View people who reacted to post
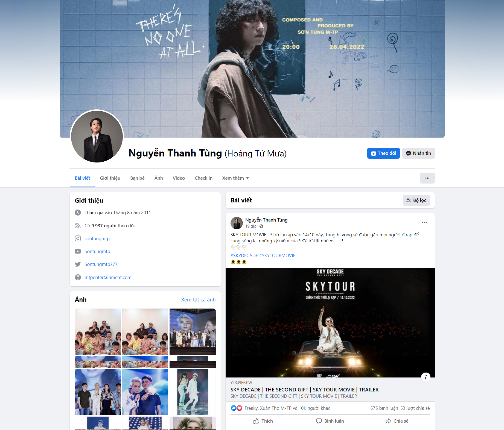This screenshot has width=504, height=430. tap(287, 408)
